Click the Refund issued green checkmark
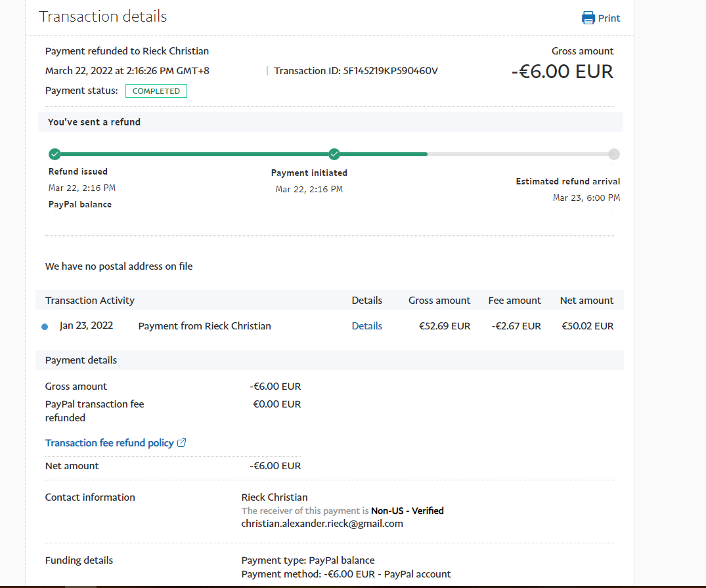Viewport: 706px width, 588px height. point(55,154)
